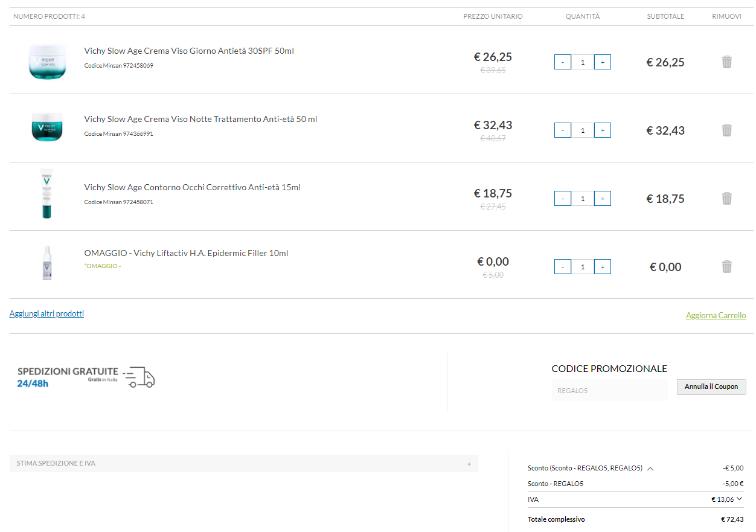Follow the Aggiungi altri prodotti link
The image size is (756, 532).
pos(46,314)
